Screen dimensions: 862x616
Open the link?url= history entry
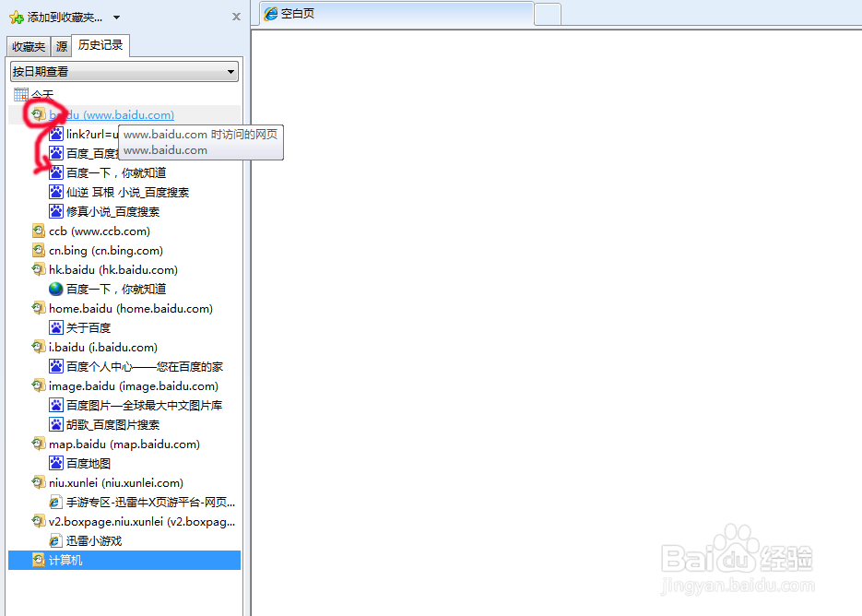92,135
